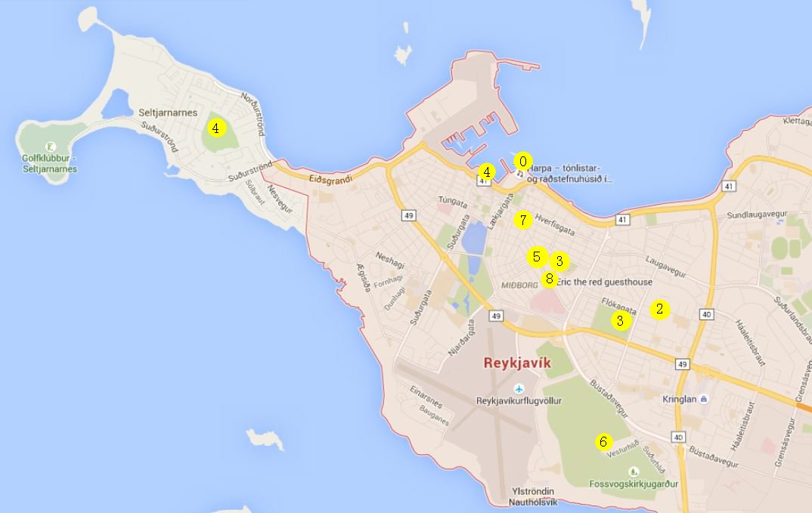Screen dimensions: 812x513
Task: Click yellow marker 4 in Seltjarnarnes park
Action: (x=215, y=128)
